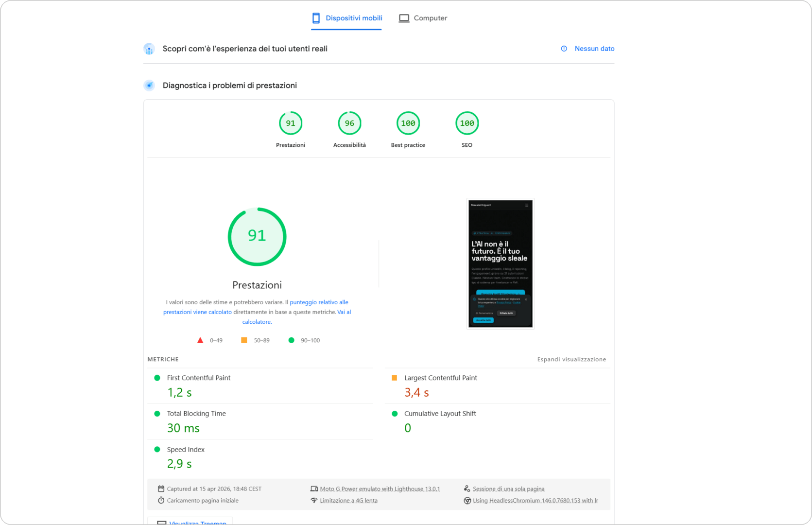Click the green circle 90–100 legend icon

pyautogui.click(x=291, y=340)
